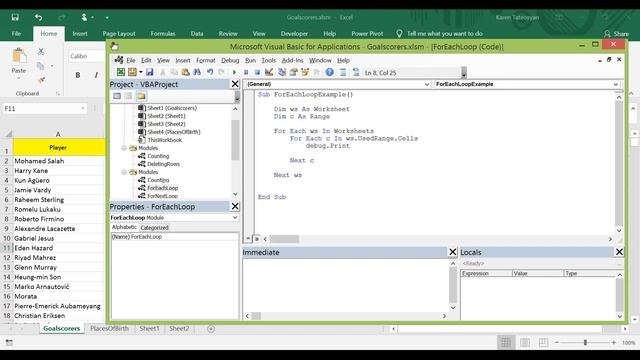
Task: Add a new sheet with the plus icon
Action: 211,329
